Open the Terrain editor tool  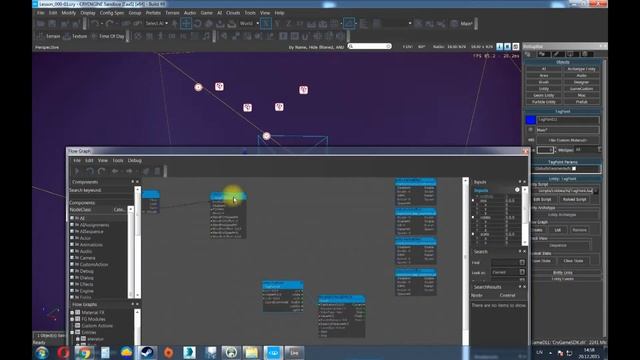click(x=48, y=36)
